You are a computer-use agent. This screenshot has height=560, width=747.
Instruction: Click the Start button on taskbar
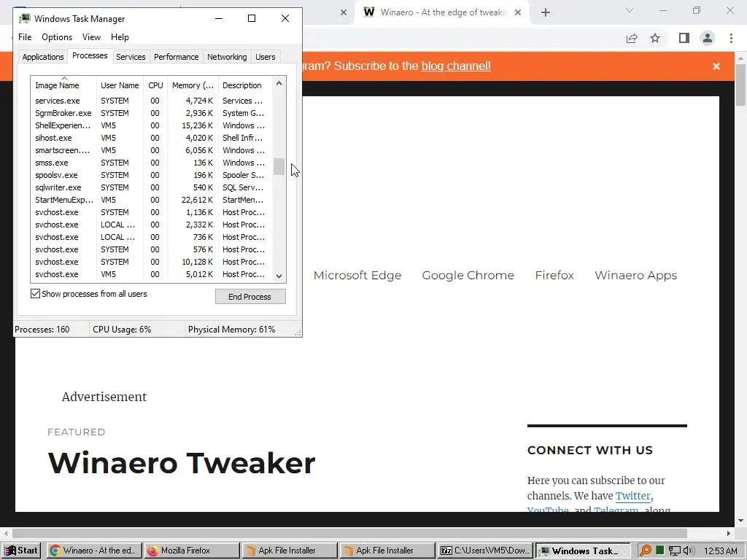point(21,551)
